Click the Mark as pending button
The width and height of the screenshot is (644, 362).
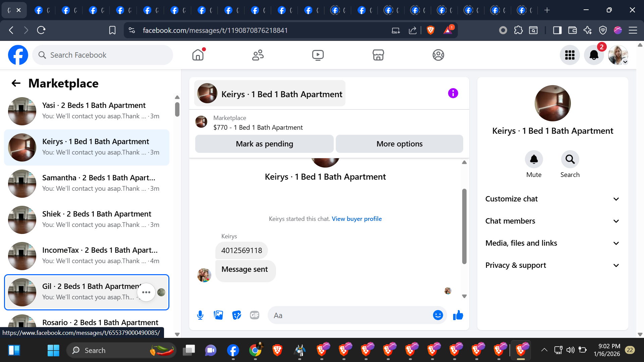coord(264,144)
